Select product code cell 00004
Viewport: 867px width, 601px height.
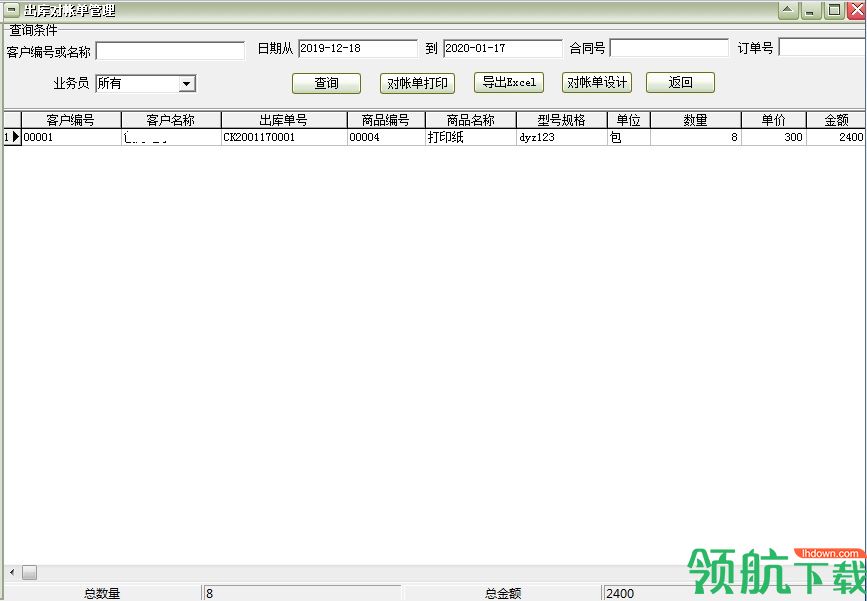(386, 137)
